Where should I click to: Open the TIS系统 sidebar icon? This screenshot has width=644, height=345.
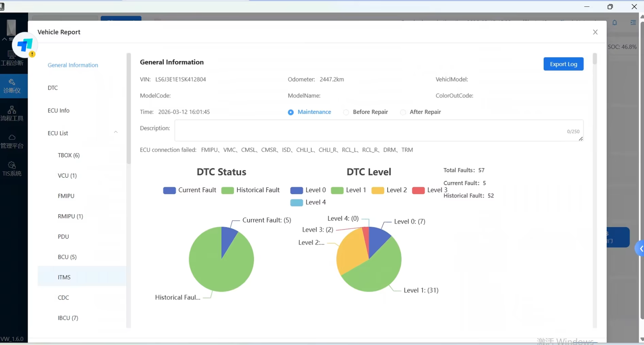(12, 169)
